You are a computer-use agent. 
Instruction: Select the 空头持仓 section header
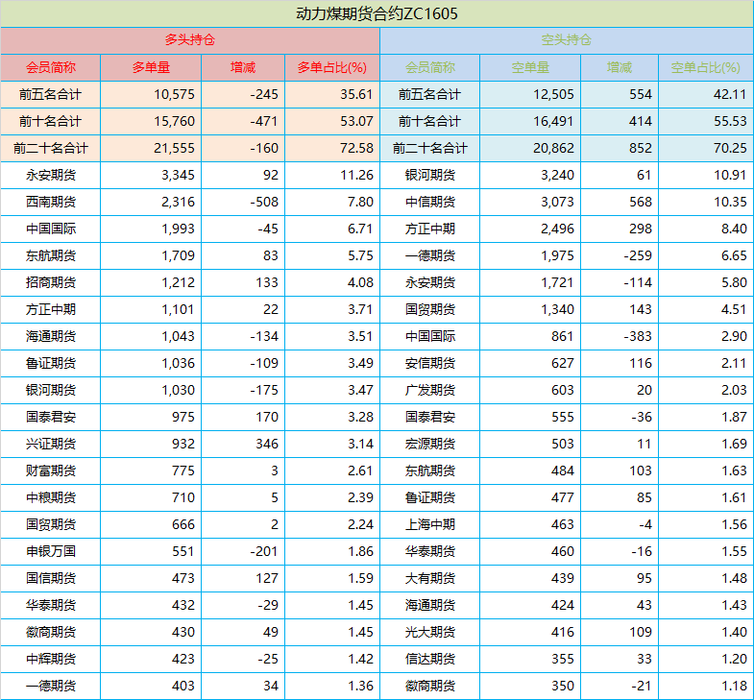[567, 40]
